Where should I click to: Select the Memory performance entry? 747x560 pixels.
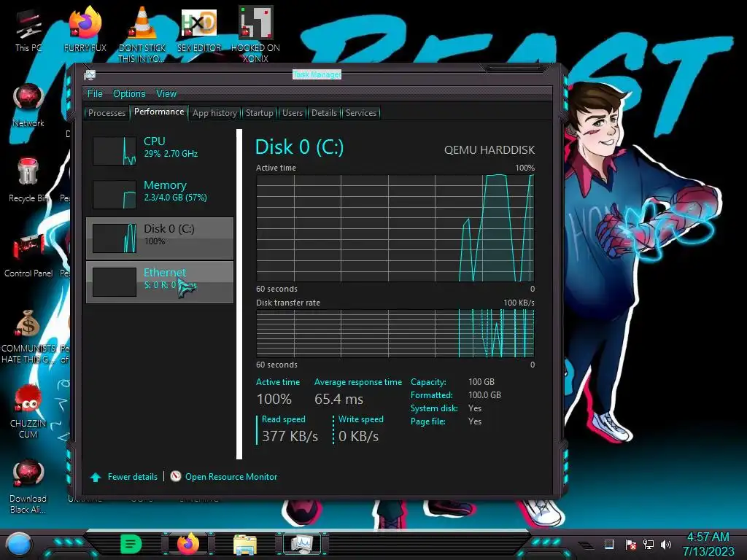[160, 194]
